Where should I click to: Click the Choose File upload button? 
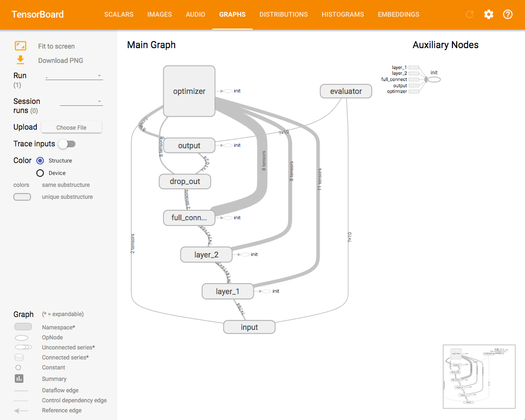click(71, 127)
